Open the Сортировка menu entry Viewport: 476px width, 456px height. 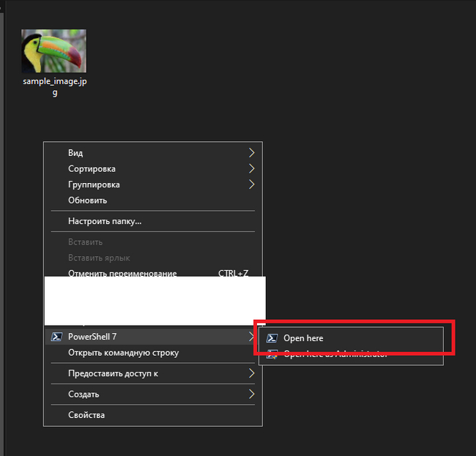pos(153,168)
